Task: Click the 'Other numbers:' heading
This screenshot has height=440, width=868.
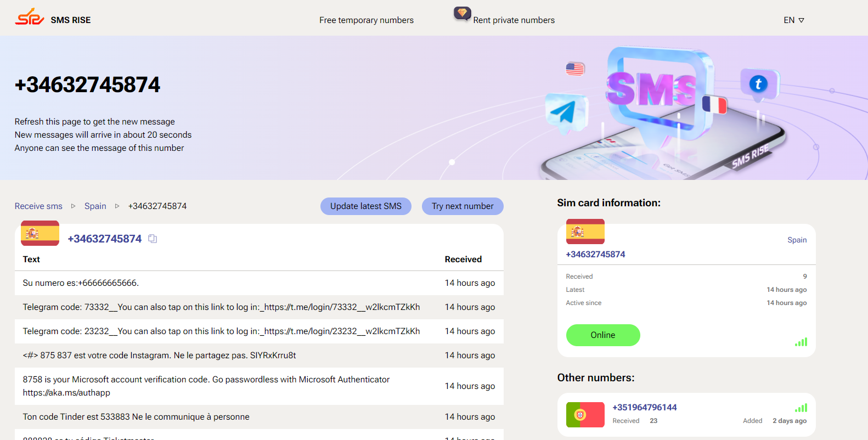Action: (x=596, y=378)
